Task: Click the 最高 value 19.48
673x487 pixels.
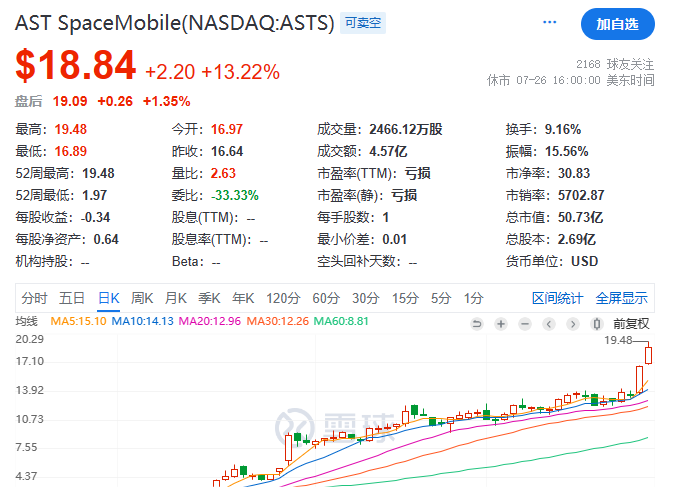Action: coord(71,129)
